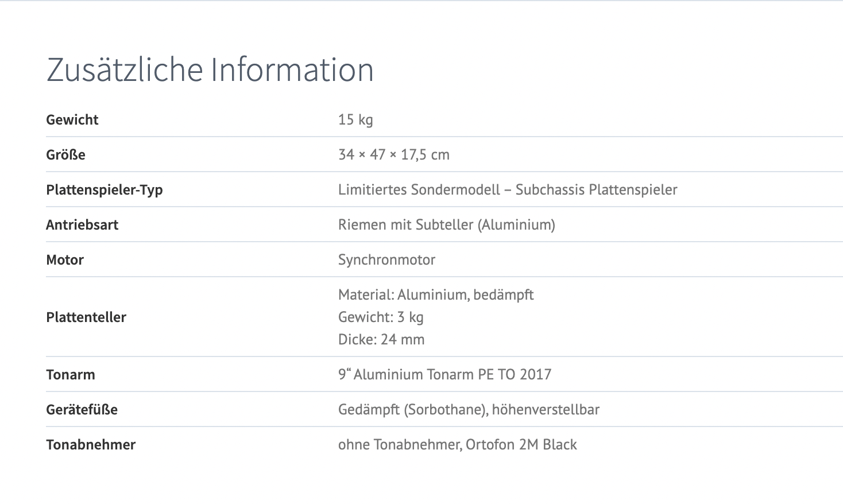Click the Tonarm row label
Screen dimensions: 843x504
(x=71, y=374)
